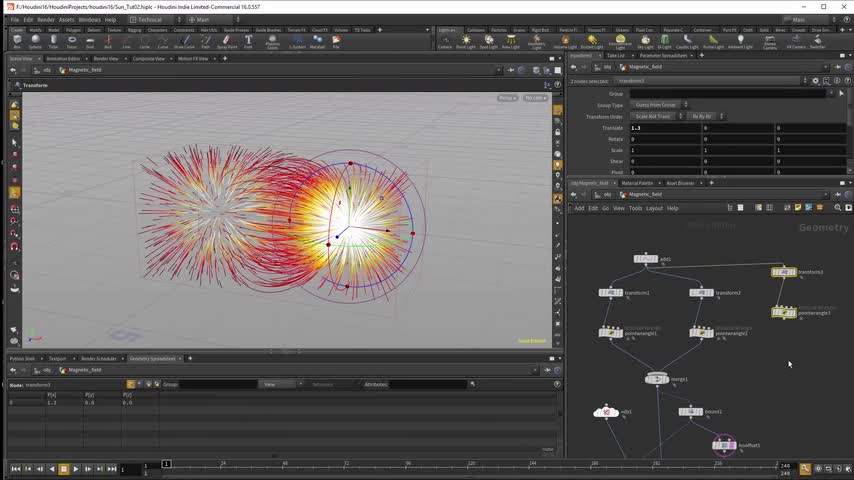Add a Camera from the lights shelf
Screen dimensions: 854x480
pyautogui.click(x=445, y=41)
